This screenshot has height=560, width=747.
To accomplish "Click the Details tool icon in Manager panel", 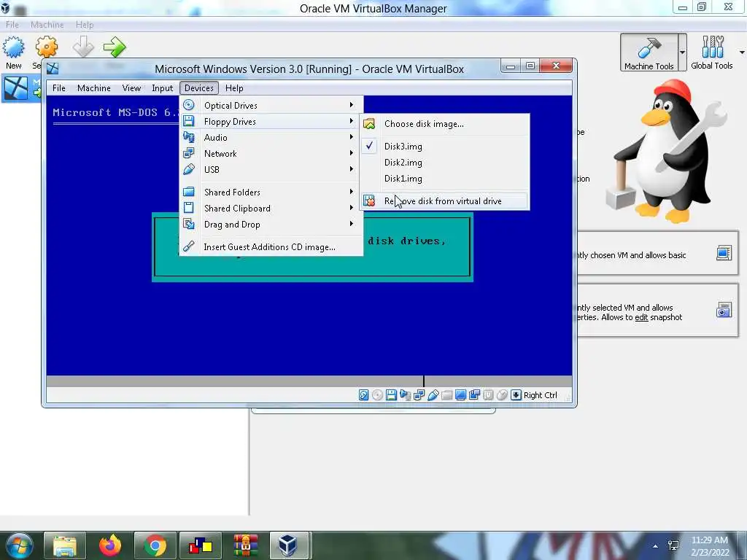I will point(724,253).
